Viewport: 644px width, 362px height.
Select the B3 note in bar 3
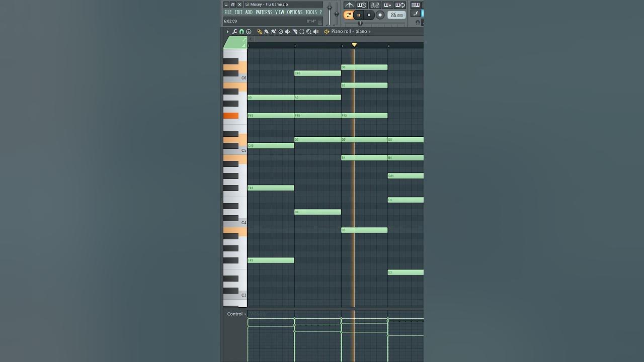(364, 230)
